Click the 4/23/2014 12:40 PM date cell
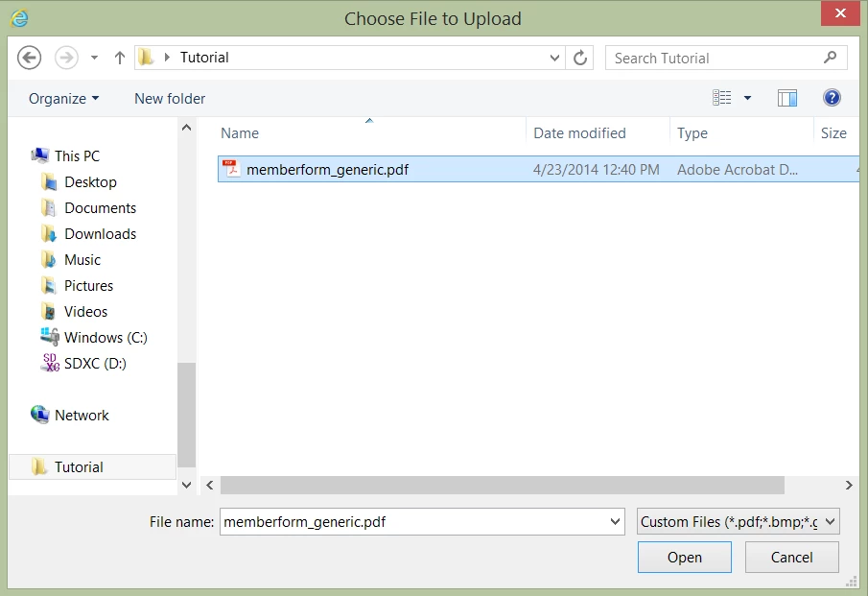The height and width of the screenshot is (596, 868). [597, 170]
